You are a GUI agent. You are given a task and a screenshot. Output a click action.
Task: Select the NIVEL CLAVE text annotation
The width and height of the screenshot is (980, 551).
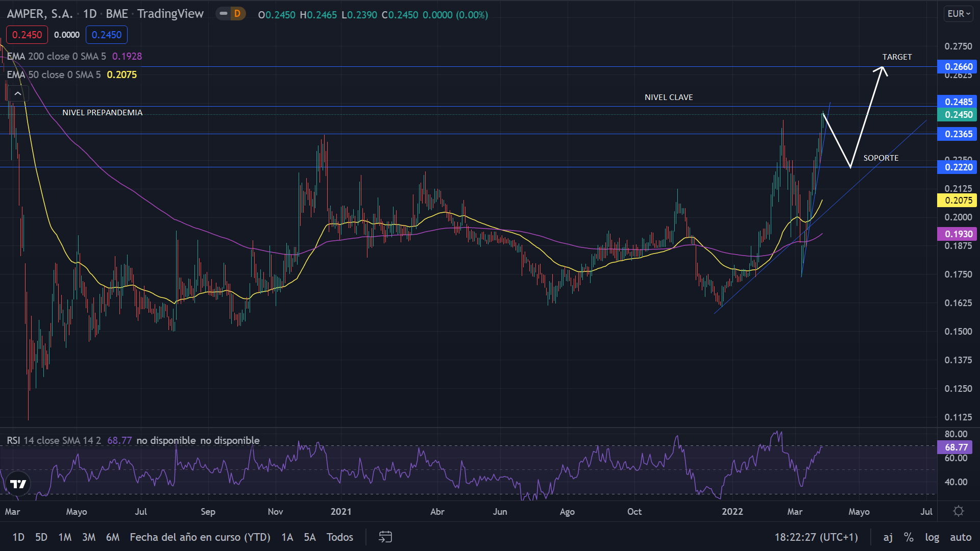pyautogui.click(x=669, y=97)
